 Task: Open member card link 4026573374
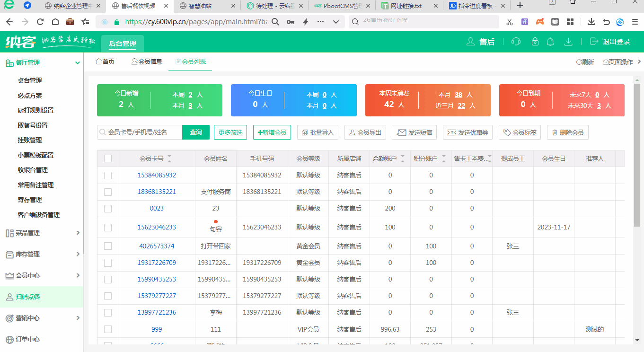(x=157, y=246)
